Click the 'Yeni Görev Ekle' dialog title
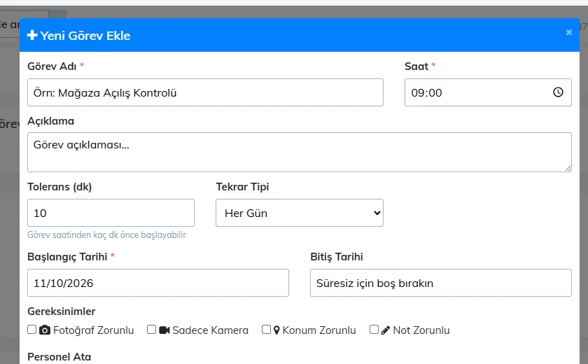Screen dimensions: 588x364 point(85,36)
